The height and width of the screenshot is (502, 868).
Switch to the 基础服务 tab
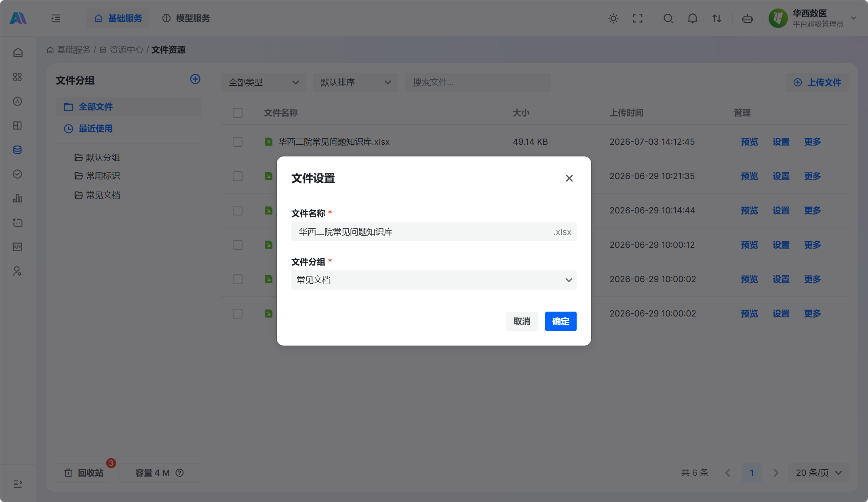[x=118, y=18]
